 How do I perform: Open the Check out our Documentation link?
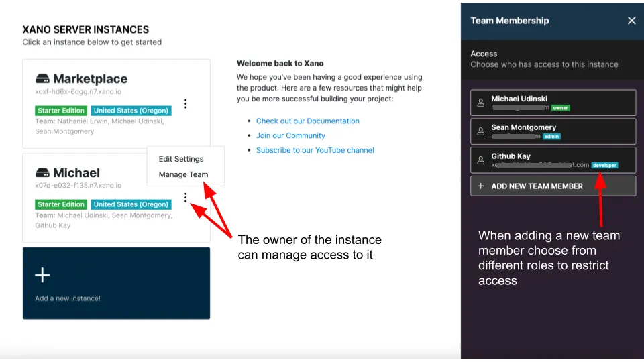click(308, 121)
